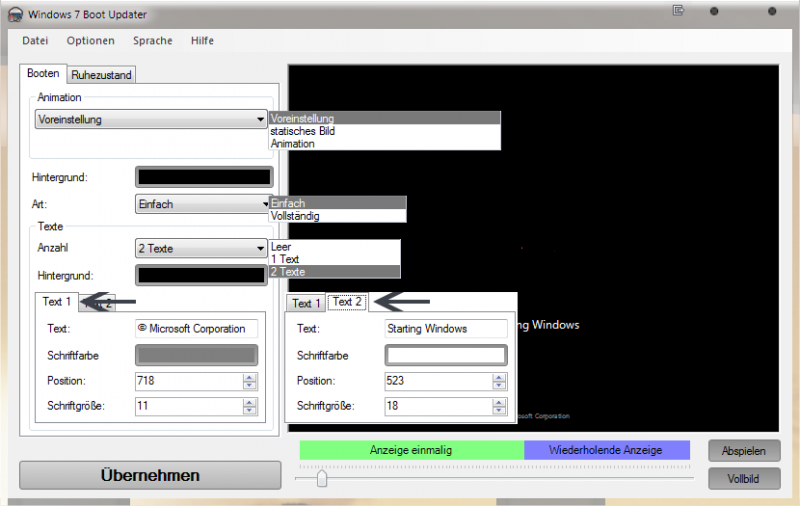Choose 'statisches Bild' from the animation list
Image resolution: width=800 pixels, height=506 pixels.
[x=385, y=131]
